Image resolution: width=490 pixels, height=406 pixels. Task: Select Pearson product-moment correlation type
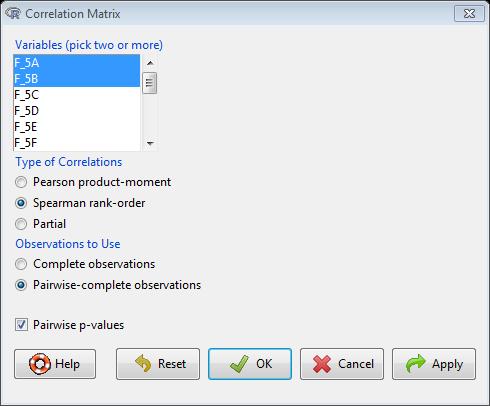tap(21, 182)
